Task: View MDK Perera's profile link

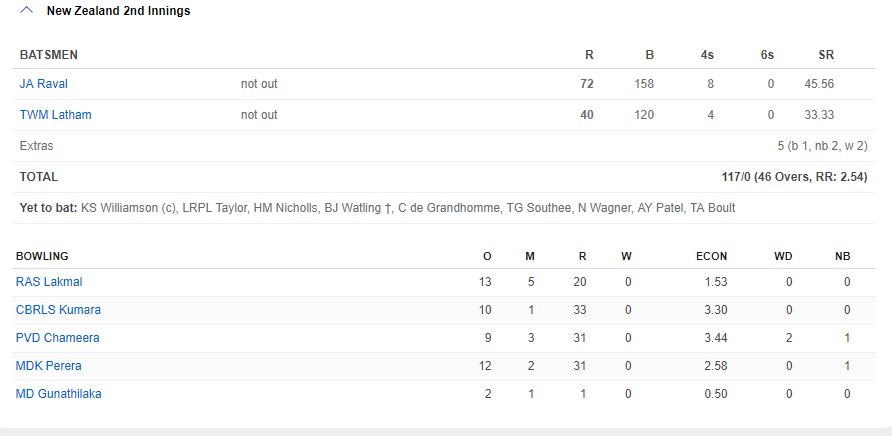Action: pyautogui.click(x=49, y=366)
